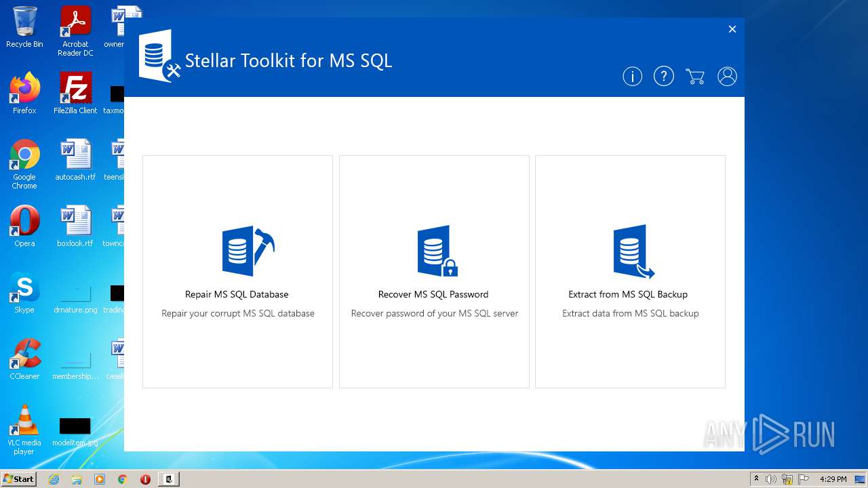Click 'Extract data from MS SQL backup' text
Screen dimensions: 868x488
click(631, 313)
